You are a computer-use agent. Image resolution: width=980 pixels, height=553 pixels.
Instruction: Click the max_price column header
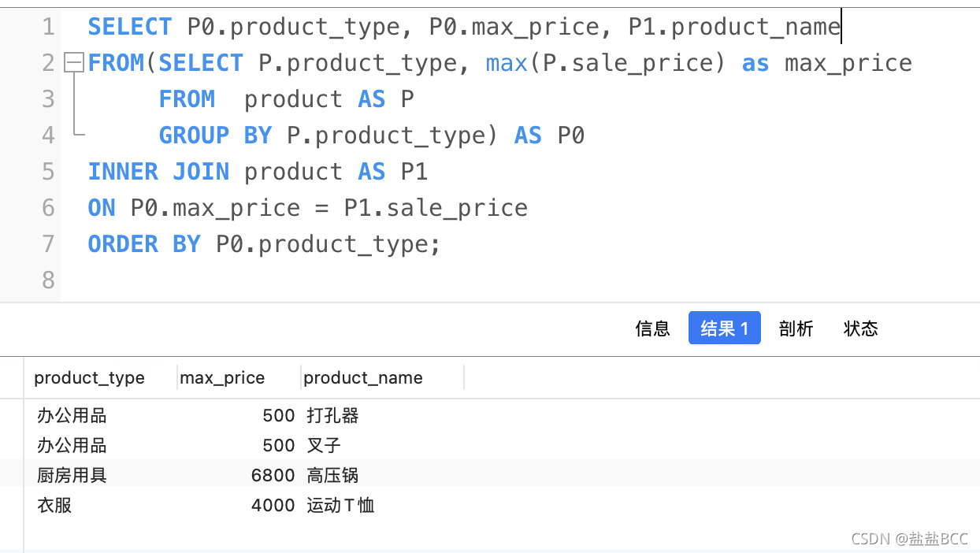(222, 378)
